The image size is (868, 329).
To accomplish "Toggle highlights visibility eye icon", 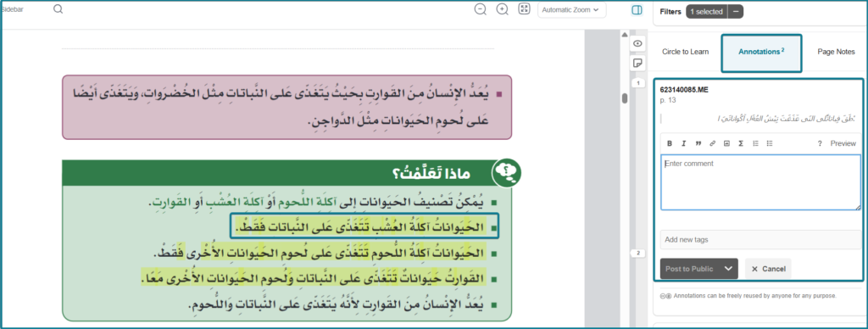I will [x=637, y=43].
